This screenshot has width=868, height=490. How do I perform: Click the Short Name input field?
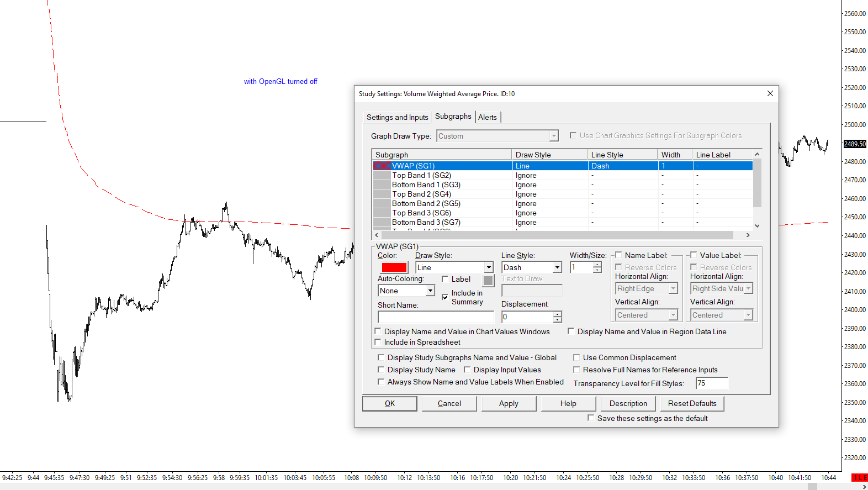tap(436, 317)
